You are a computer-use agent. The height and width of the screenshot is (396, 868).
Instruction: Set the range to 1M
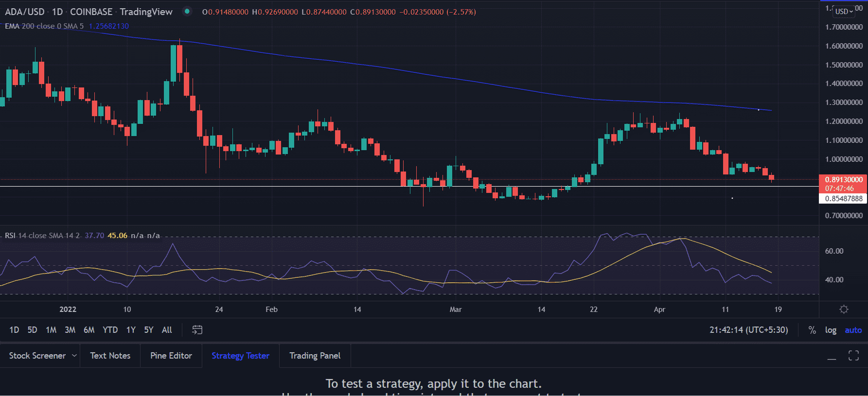(x=51, y=330)
